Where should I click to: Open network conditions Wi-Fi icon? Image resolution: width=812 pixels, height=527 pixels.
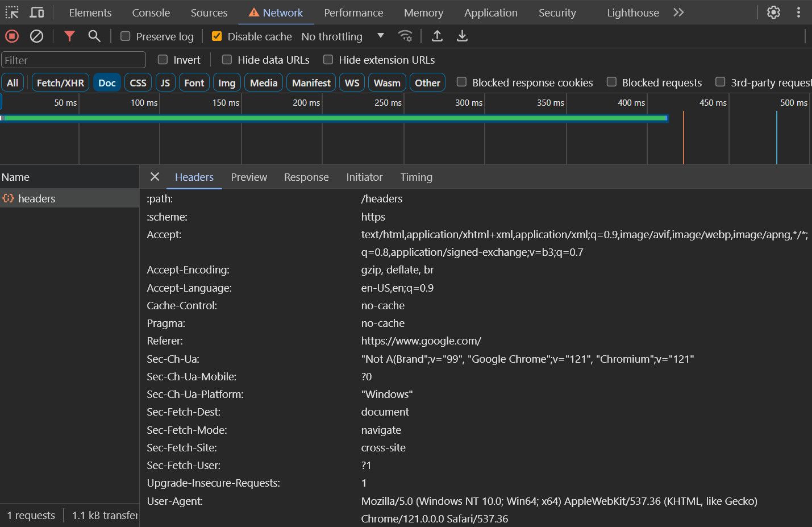click(405, 36)
